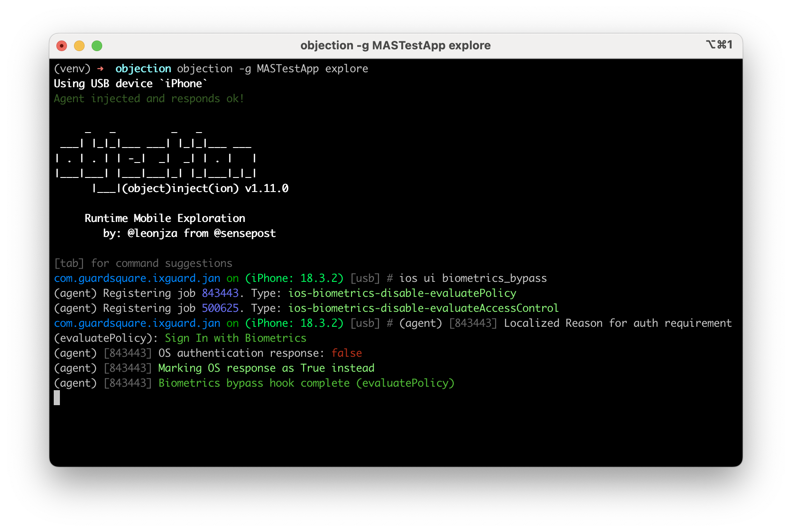
Task: Click the version text v1.11.0
Action: [x=266, y=188]
